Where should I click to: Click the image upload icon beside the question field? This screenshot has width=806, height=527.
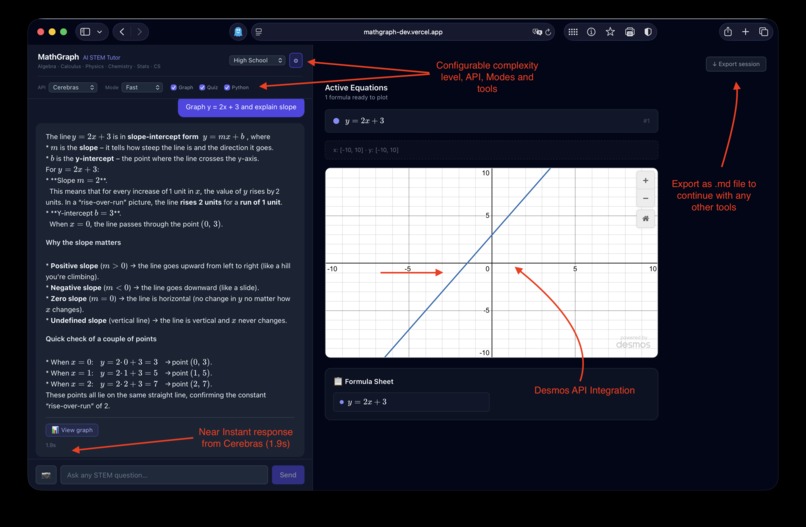46,475
